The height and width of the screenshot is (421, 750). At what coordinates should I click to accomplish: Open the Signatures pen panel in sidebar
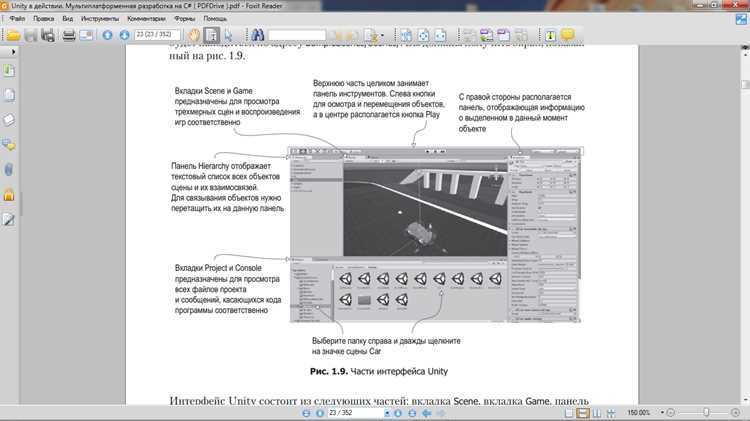(x=9, y=220)
